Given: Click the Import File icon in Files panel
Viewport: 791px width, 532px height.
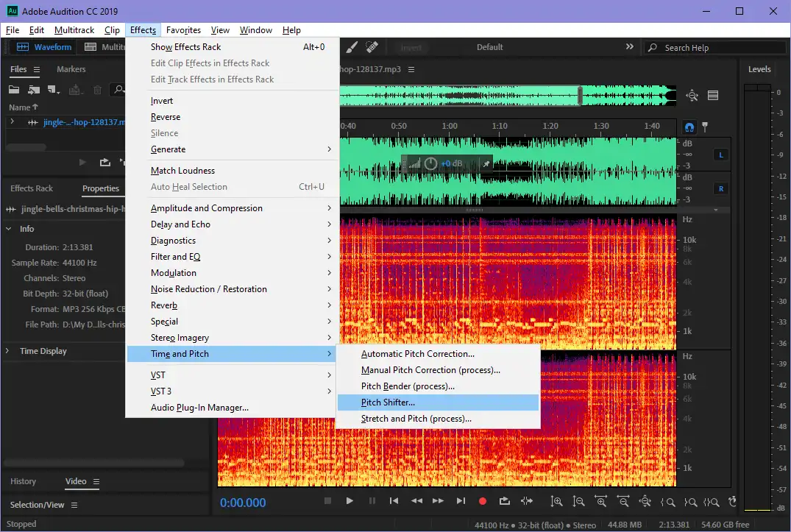Looking at the screenshot, I should [34, 90].
